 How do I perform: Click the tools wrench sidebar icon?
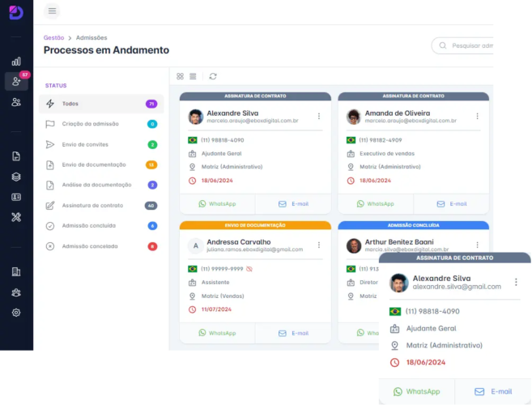pyautogui.click(x=16, y=216)
